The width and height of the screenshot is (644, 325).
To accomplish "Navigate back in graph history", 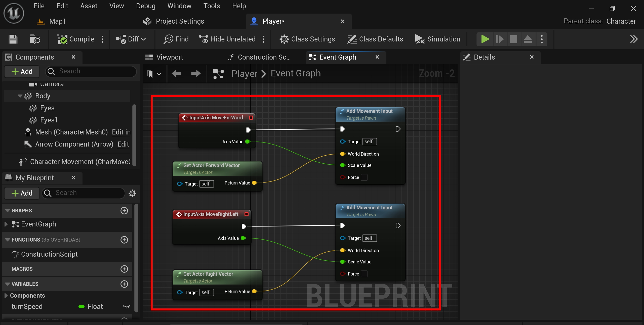I will (176, 74).
